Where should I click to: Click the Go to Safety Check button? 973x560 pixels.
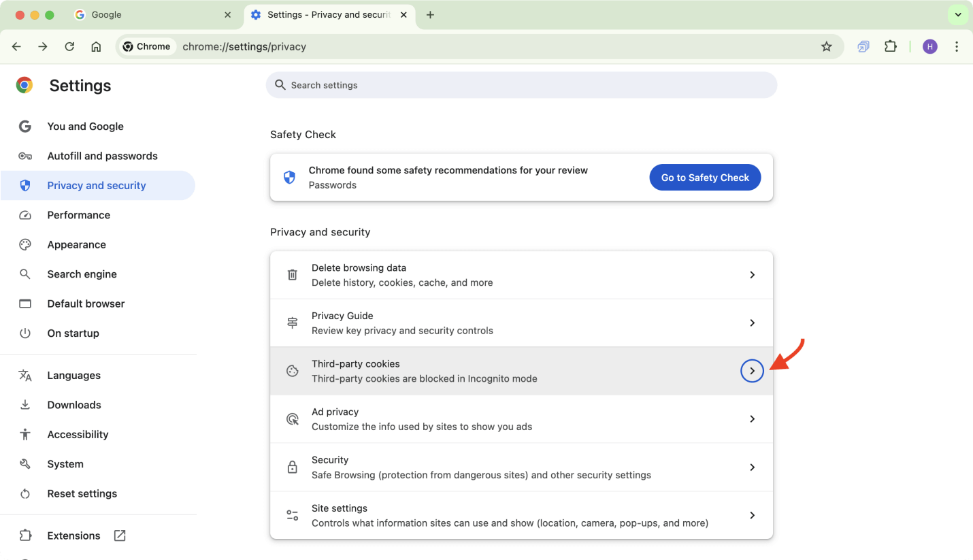[x=705, y=178]
